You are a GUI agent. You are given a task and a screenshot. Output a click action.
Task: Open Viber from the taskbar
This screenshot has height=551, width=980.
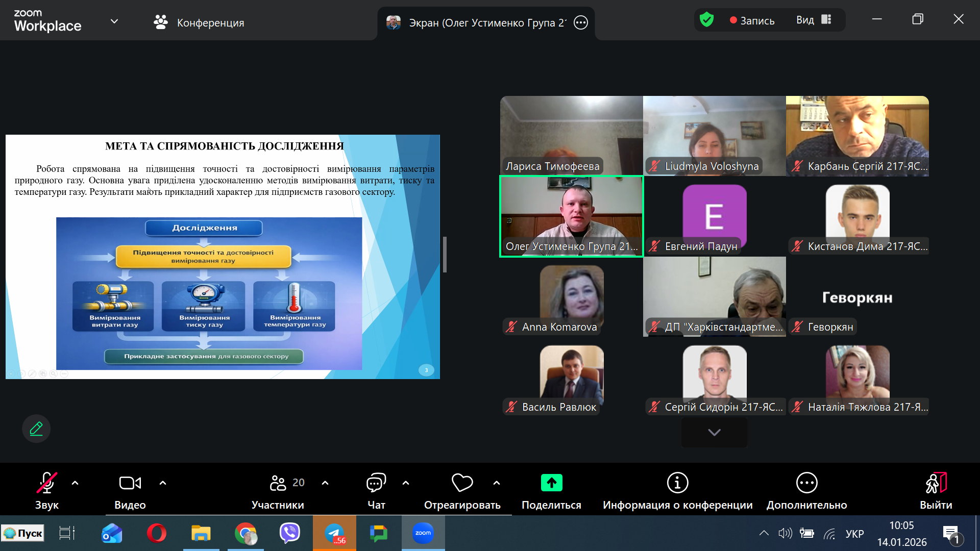[x=290, y=533]
